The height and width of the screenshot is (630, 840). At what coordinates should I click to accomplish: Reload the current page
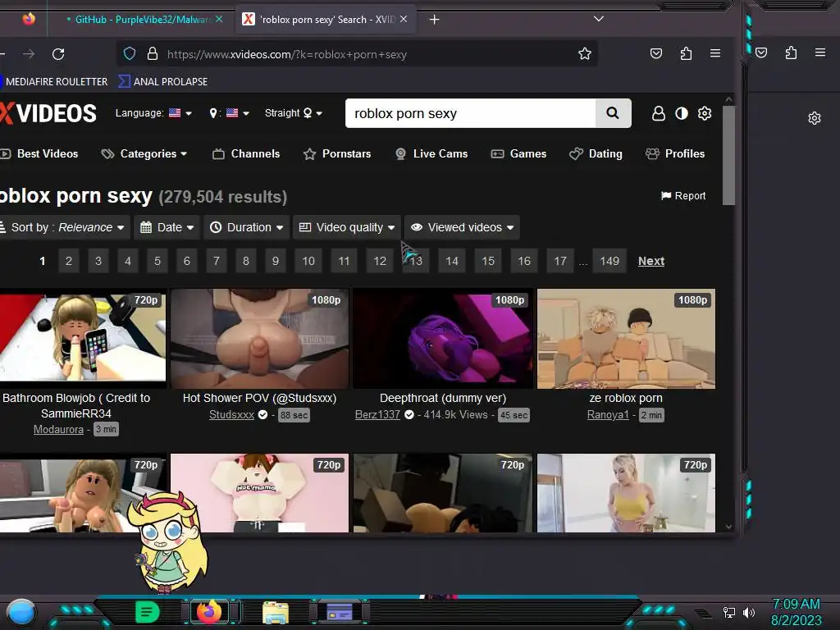click(x=58, y=54)
